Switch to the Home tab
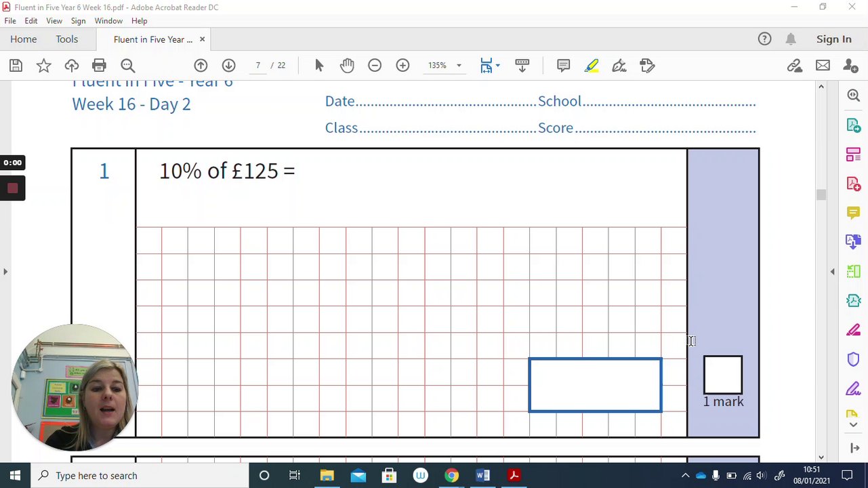 [24, 39]
